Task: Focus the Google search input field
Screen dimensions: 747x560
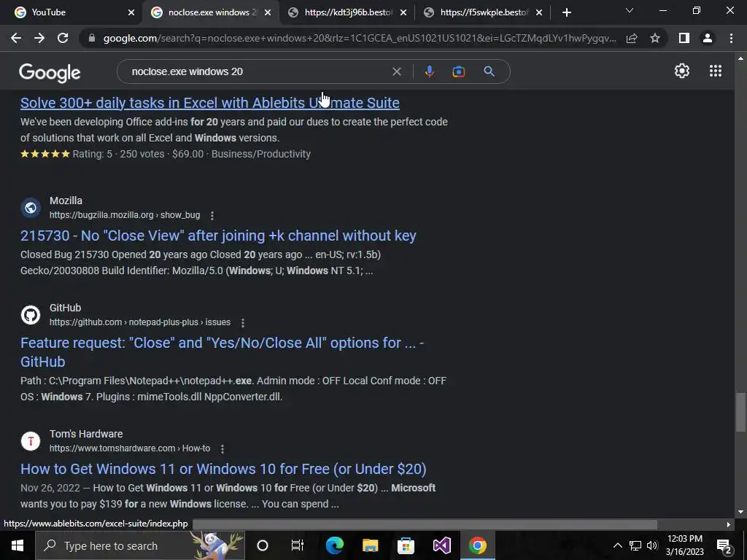Action: coord(258,71)
